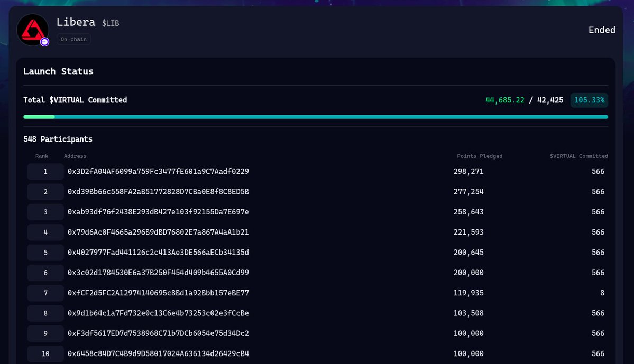Open address 0xF3df5617ED7d7538968C71b7DCb6054e75d34Dc2
Viewport: 634px width, 364px height.
click(158, 333)
